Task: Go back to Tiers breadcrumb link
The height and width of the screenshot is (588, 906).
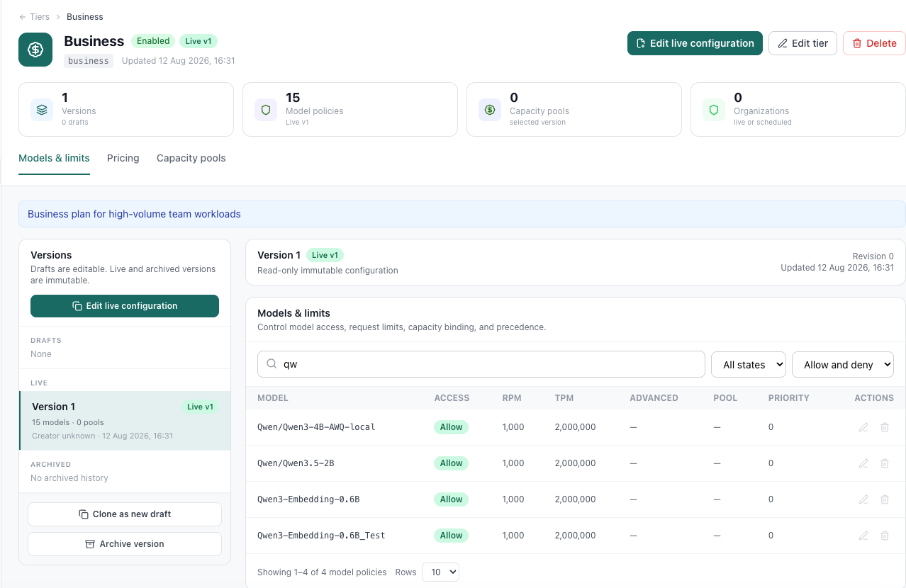Action: click(x=40, y=17)
